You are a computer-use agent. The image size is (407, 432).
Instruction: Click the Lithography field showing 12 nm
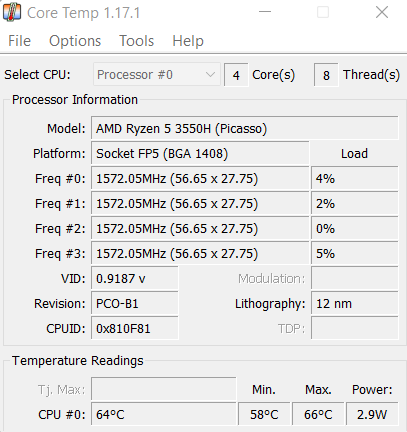(355, 303)
